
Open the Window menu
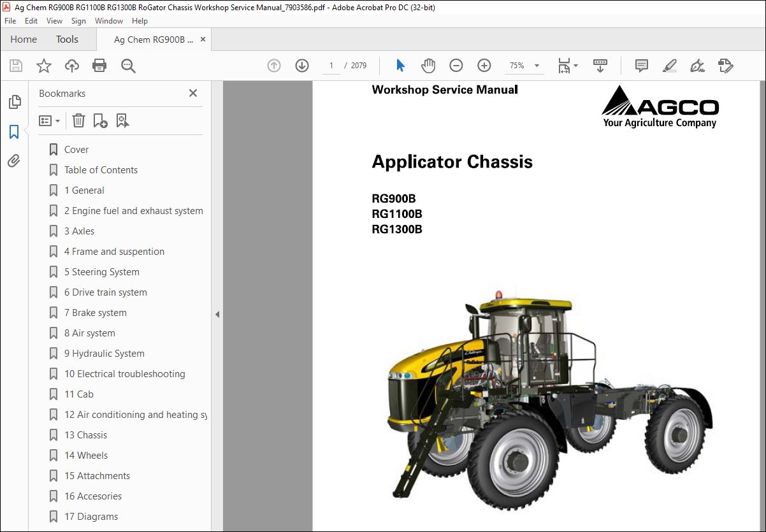109,21
